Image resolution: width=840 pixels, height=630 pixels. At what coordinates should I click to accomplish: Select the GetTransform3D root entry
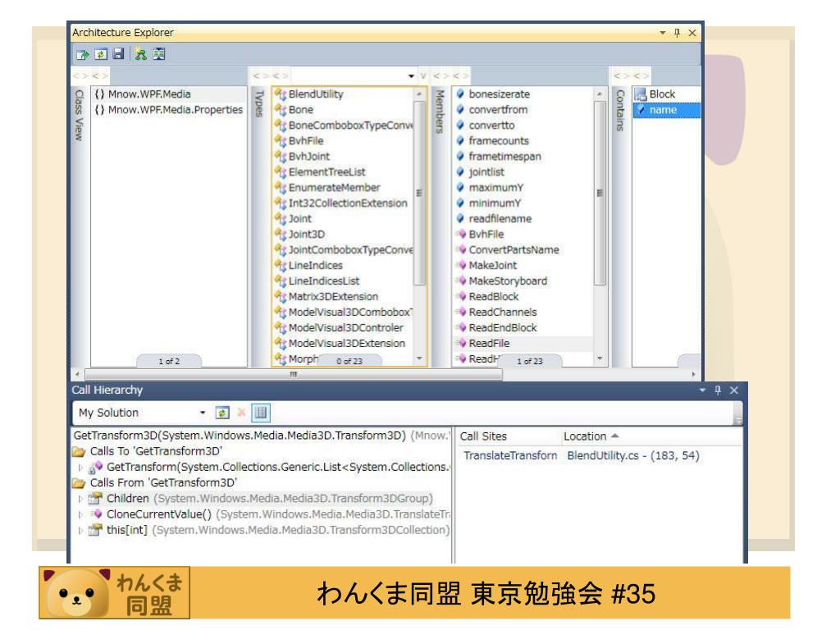(262, 436)
